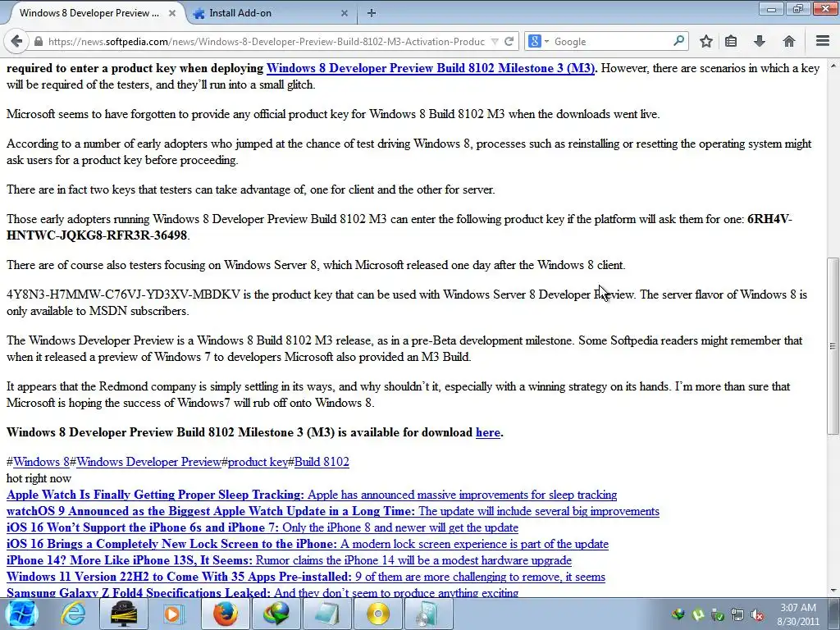Click the search magnifier icon
The height and width of the screenshot is (630, 840).
(678, 41)
